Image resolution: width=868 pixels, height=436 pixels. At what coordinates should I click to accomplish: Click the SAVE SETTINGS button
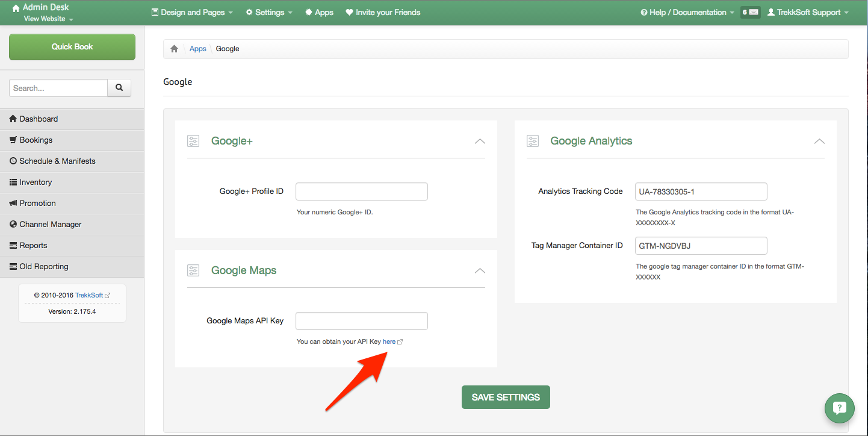click(x=505, y=397)
